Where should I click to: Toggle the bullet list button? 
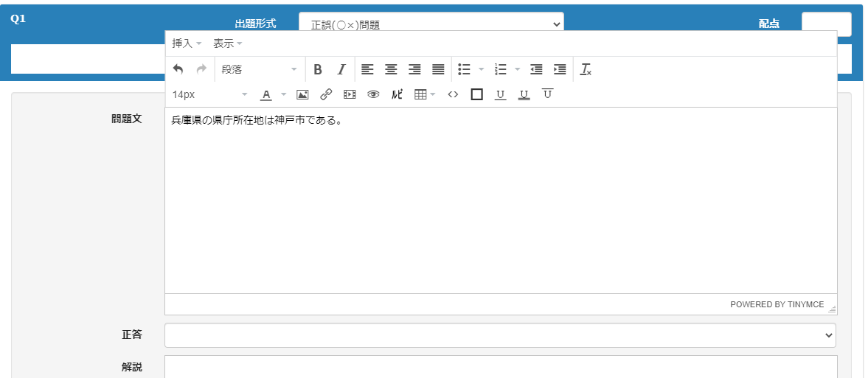pyautogui.click(x=464, y=69)
